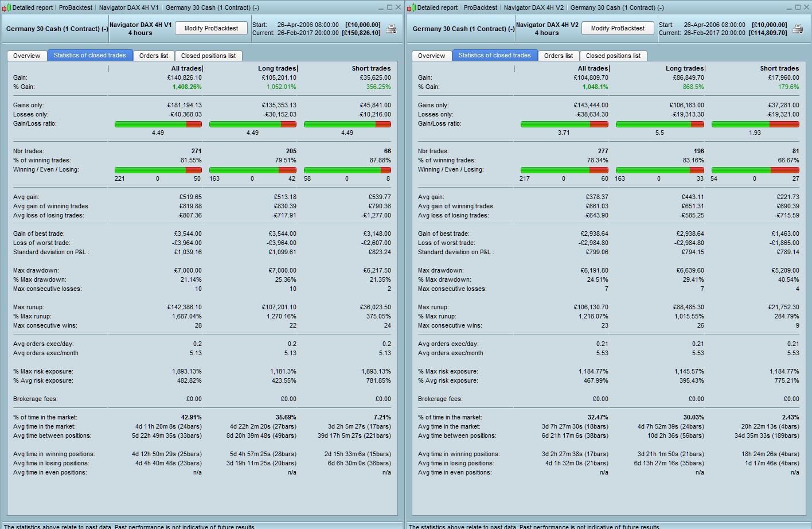Click V2 Short trades Winning/Even/Losing bar
This screenshot has width=812, height=529.
click(x=755, y=170)
